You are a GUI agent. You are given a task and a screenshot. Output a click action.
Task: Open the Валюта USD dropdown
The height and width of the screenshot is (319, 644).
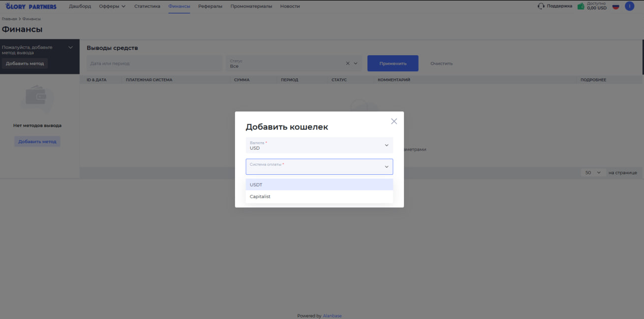(319, 145)
